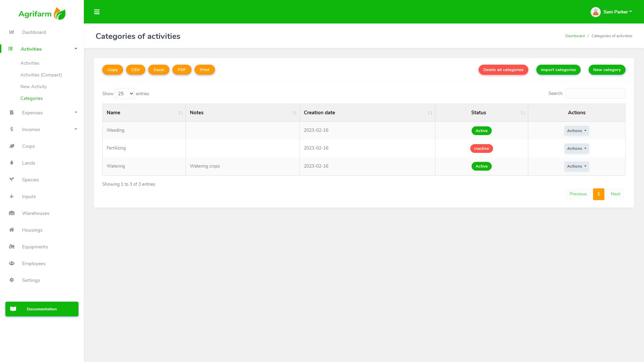Viewport: 644px width, 362px height.
Task: Click the hamburger menu icon in header
Action: pyautogui.click(x=97, y=12)
